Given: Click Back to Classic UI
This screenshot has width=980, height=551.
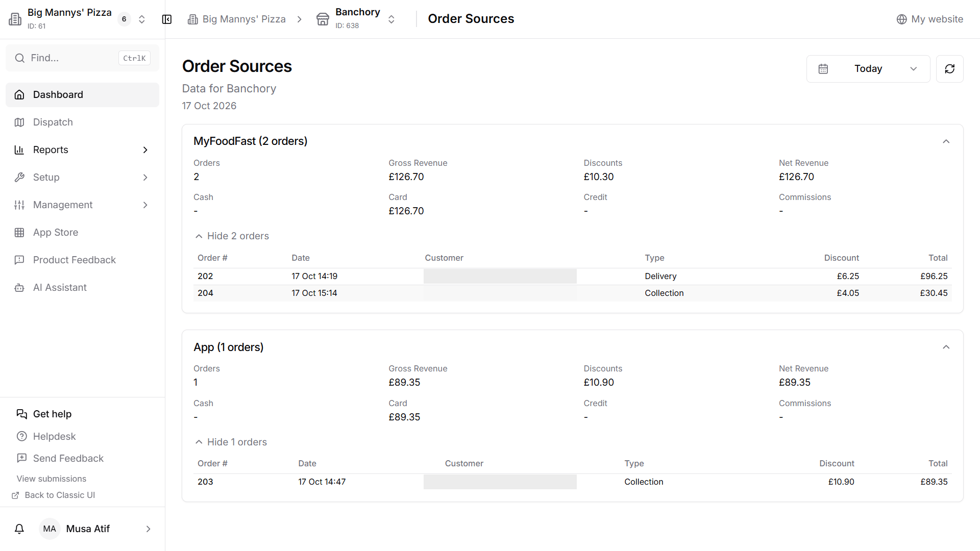Looking at the screenshot, I should pos(53,495).
